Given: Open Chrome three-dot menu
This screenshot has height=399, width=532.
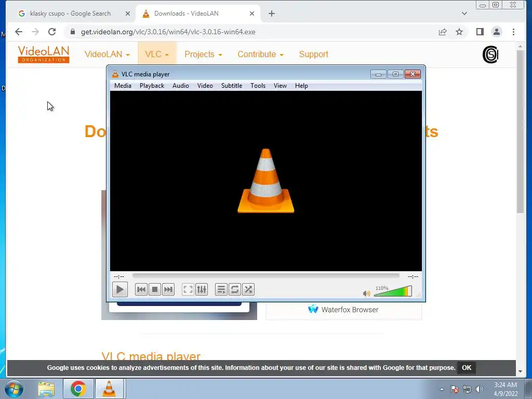Looking at the screenshot, I should tap(513, 32).
